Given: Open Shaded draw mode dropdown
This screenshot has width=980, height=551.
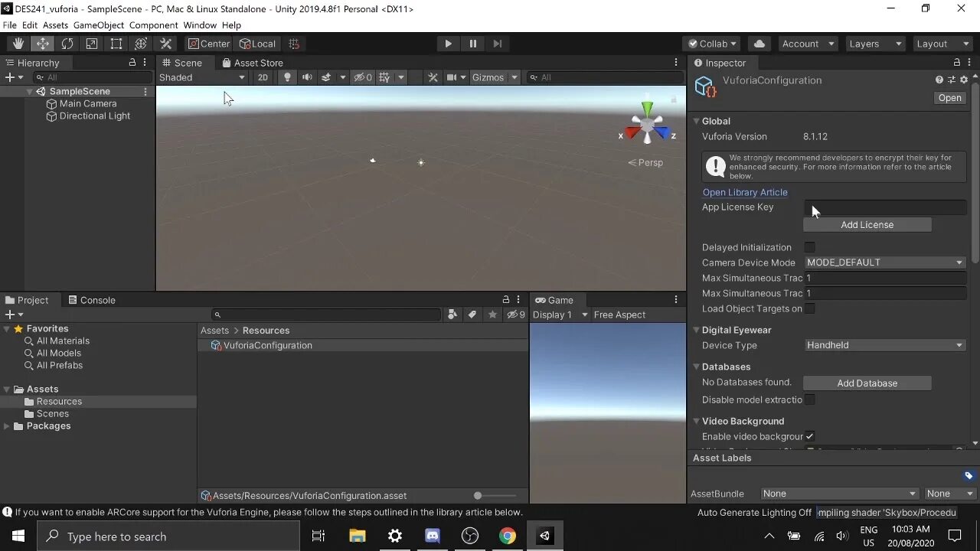Looking at the screenshot, I should 202,77.
